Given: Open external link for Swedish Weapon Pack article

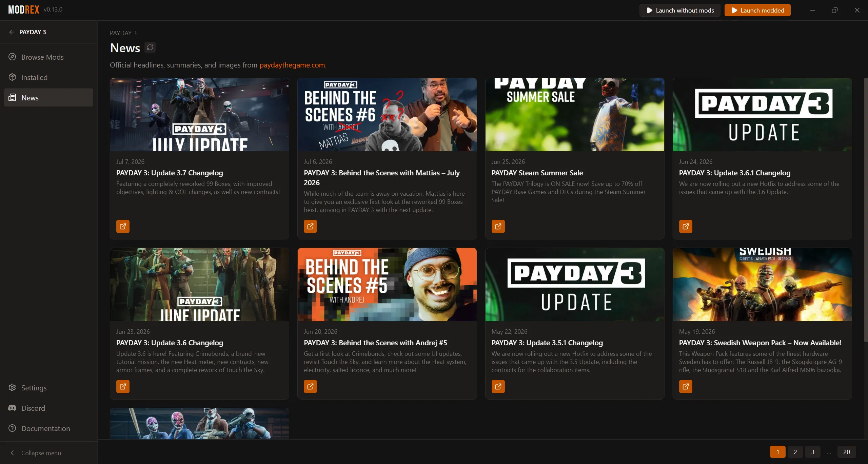Looking at the screenshot, I should 686,386.
